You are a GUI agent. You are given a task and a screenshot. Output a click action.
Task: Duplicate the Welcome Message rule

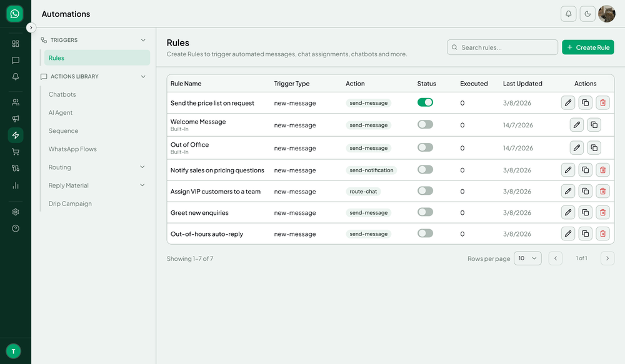[594, 125]
